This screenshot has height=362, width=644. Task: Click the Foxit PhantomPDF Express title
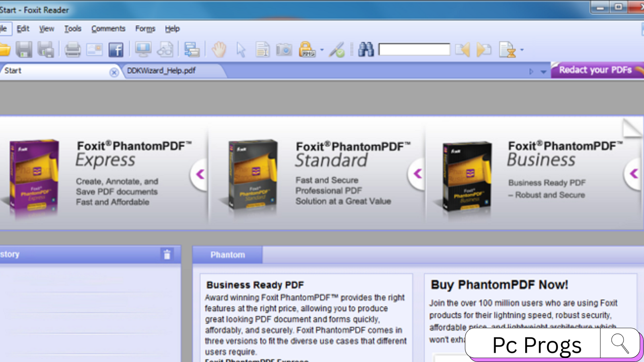[x=134, y=154]
